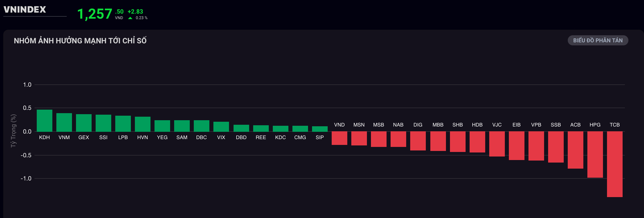Click the HDB ticker label
This screenshot has height=218, width=644.
pos(477,125)
